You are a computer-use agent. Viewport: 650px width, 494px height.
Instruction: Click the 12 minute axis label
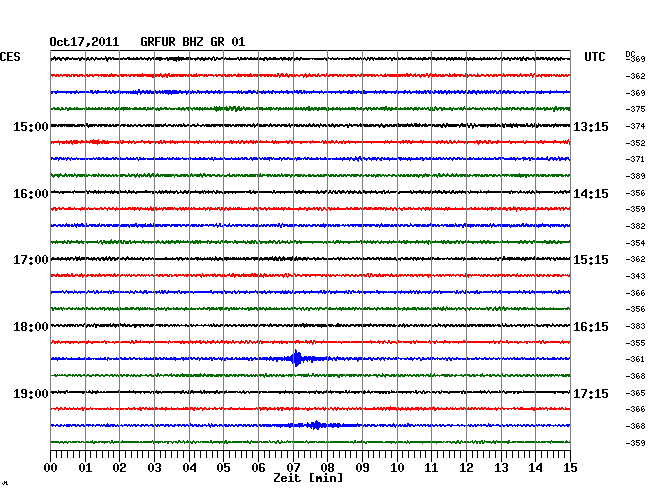466,467
